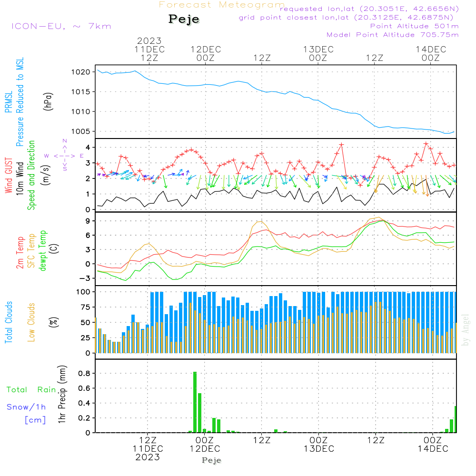Click the 'Total Clouds' blue legend label
476x476 pixels.
click(9, 322)
